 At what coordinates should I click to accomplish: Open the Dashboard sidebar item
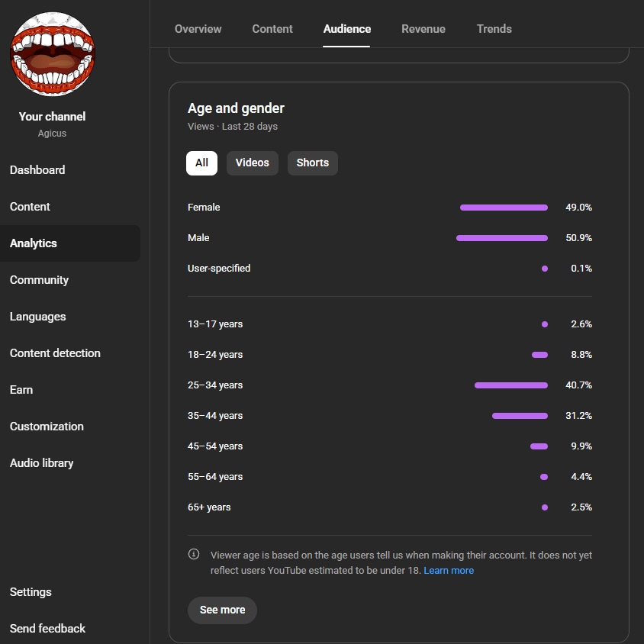(37, 170)
